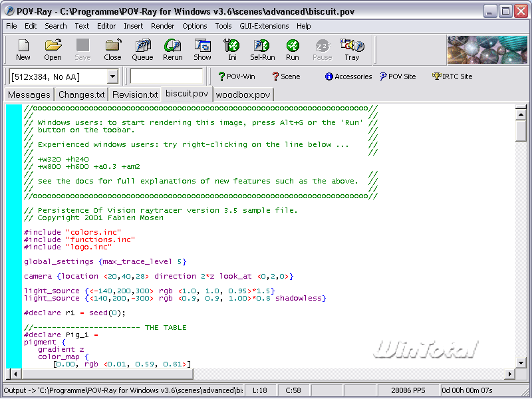Switch to the Changes.txt tab
Image resolution: width=532 pixels, height=399 pixels.
point(81,94)
